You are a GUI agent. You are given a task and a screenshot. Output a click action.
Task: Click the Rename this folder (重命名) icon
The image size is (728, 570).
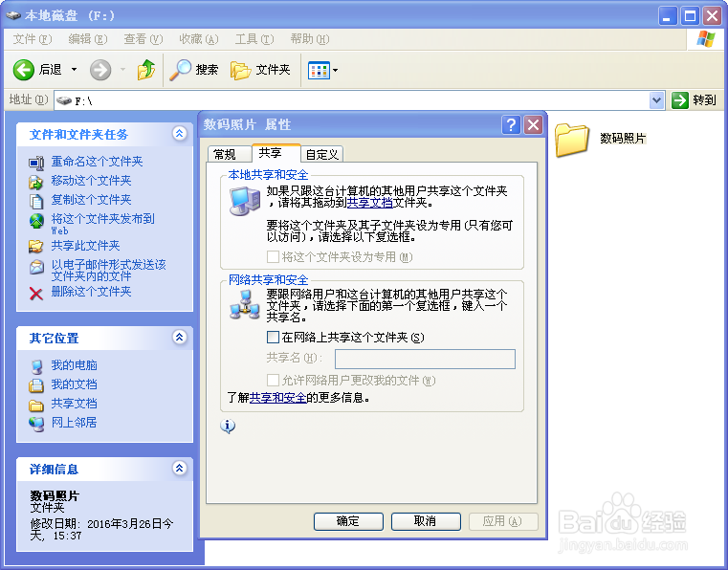tap(35, 163)
